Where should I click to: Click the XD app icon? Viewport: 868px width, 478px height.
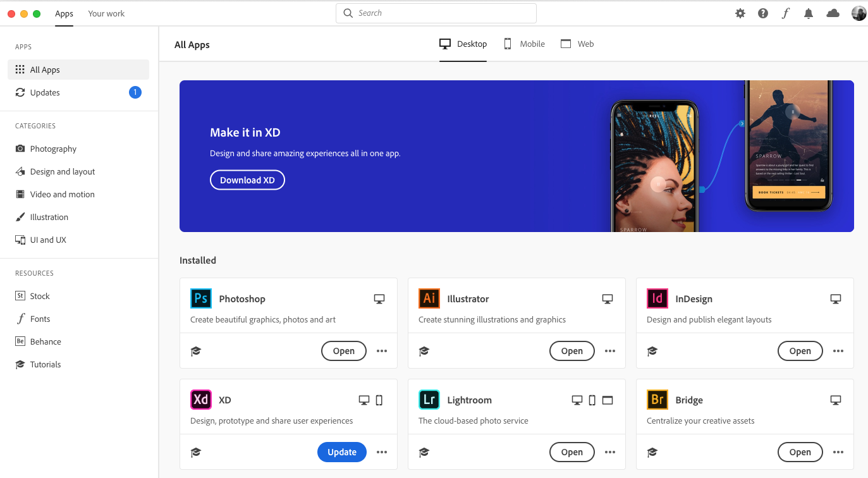[x=201, y=400]
